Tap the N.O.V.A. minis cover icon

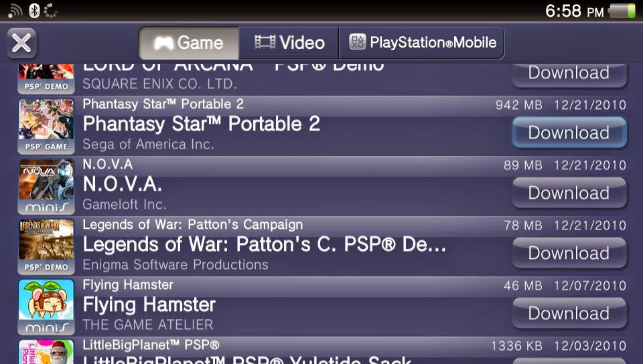click(x=46, y=186)
